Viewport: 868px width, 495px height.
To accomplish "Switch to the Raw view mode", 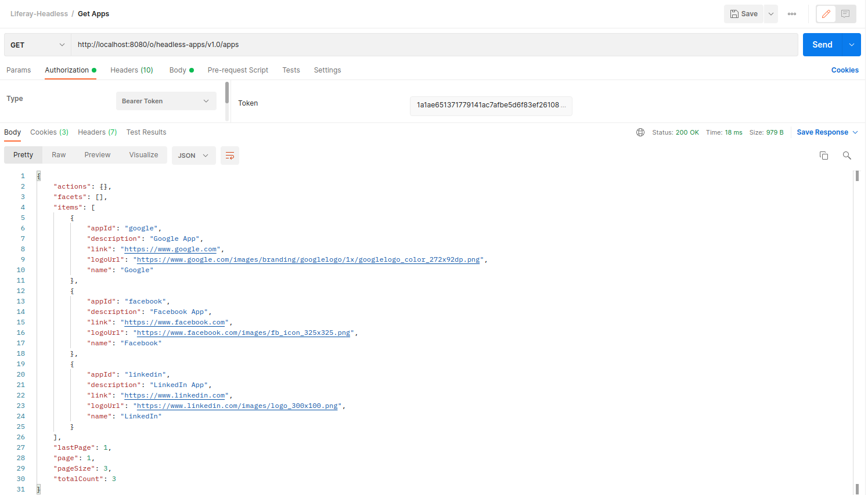I will point(59,155).
